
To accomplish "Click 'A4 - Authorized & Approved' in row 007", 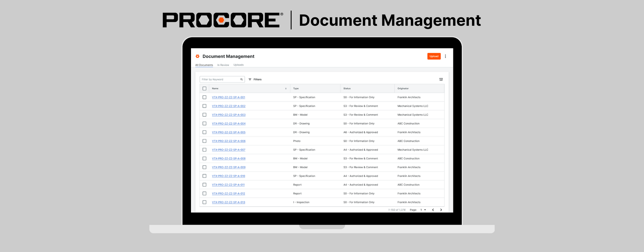I will (x=361, y=150).
